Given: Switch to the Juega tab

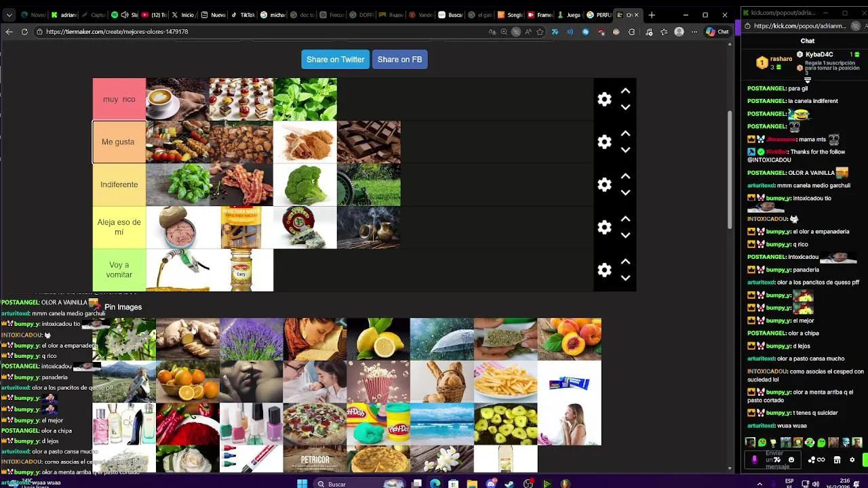Looking at the screenshot, I should (x=570, y=15).
